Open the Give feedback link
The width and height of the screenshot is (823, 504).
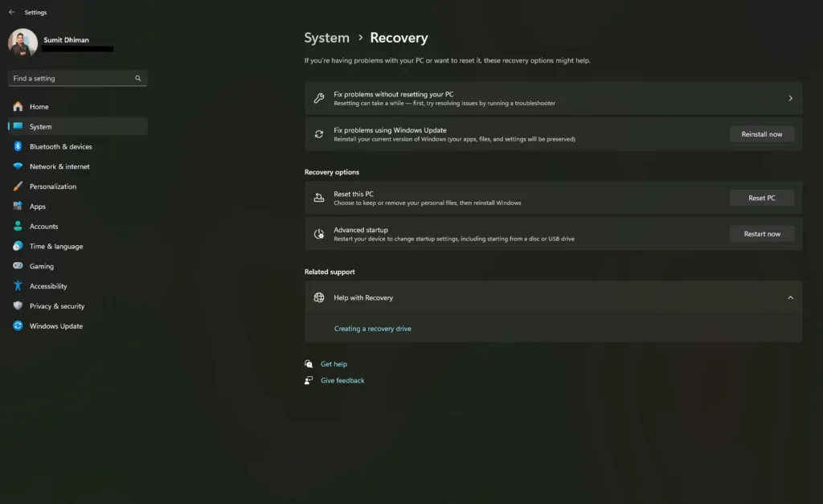click(342, 381)
